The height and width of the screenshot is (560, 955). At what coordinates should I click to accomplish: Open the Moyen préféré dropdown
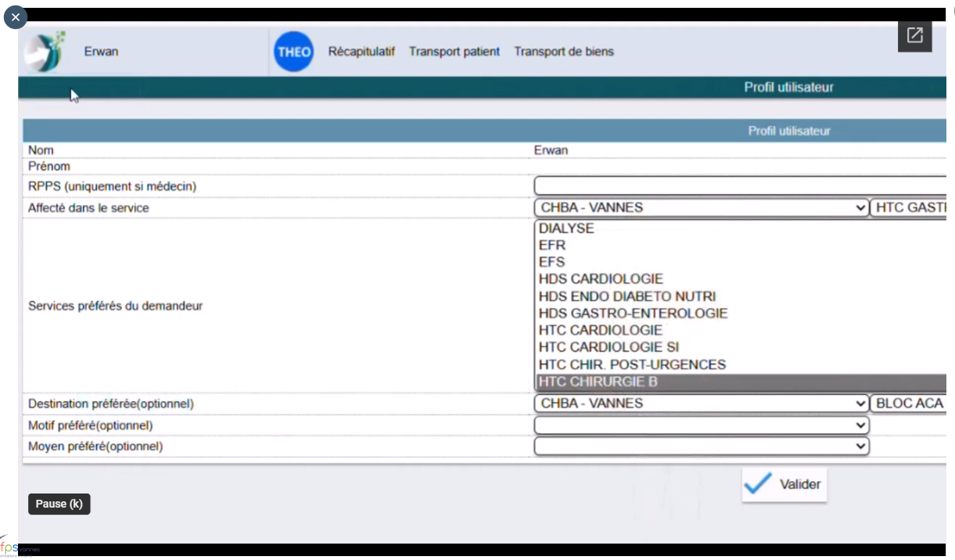701,446
